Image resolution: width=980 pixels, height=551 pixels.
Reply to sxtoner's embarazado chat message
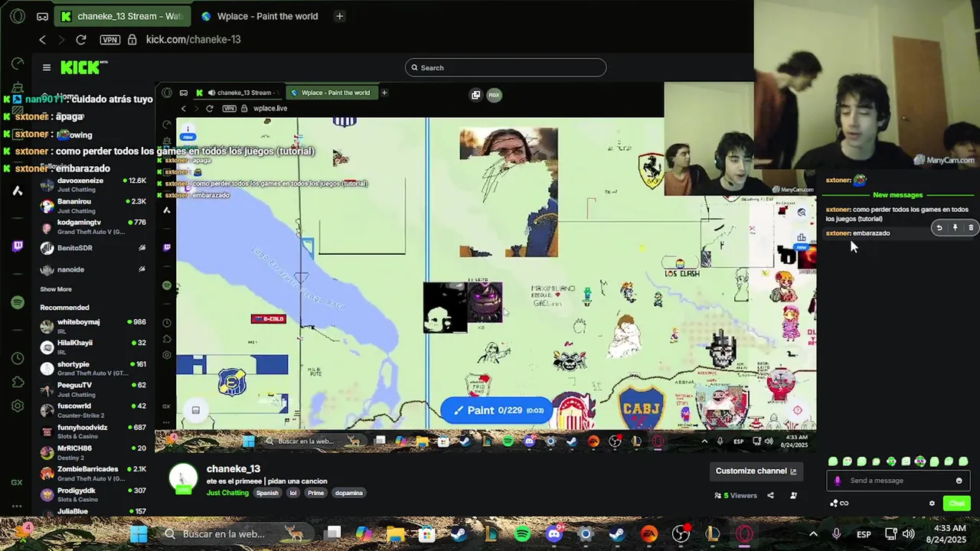939,227
